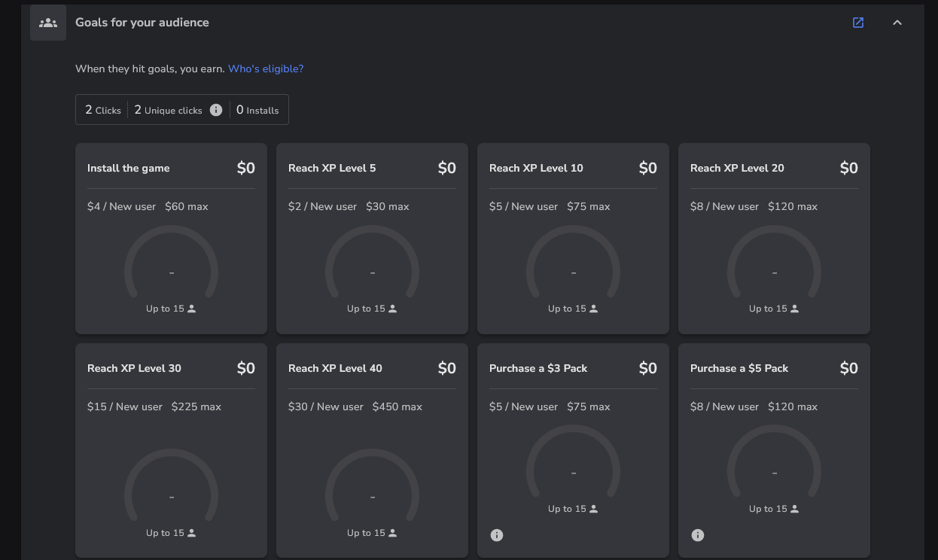This screenshot has height=560, width=938.
Task: Click the 0 Installs stat
Action: click(257, 110)
